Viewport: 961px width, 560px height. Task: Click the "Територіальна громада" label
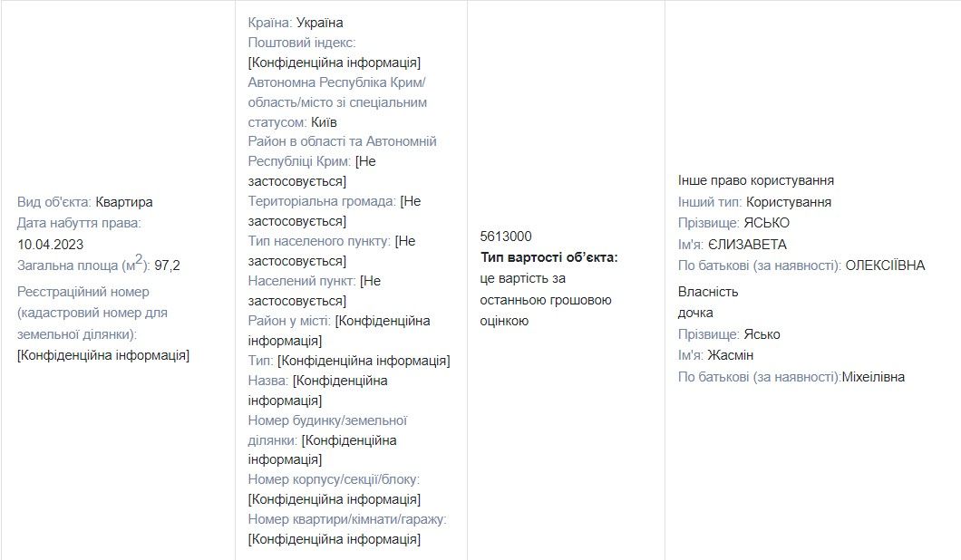pos(321,201)
